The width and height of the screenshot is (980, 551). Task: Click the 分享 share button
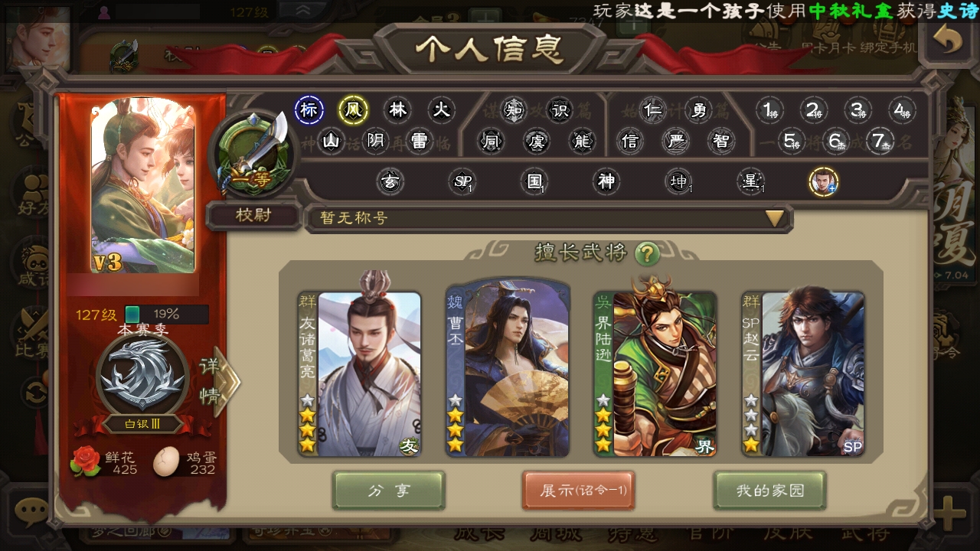tap(389, 491)
